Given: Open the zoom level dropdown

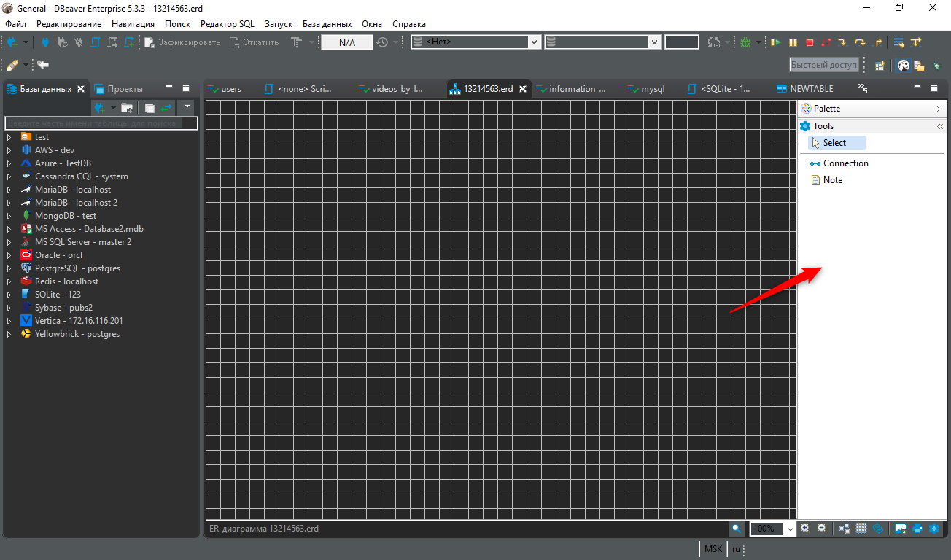Looking at the screenshot, I should (790, 529).
